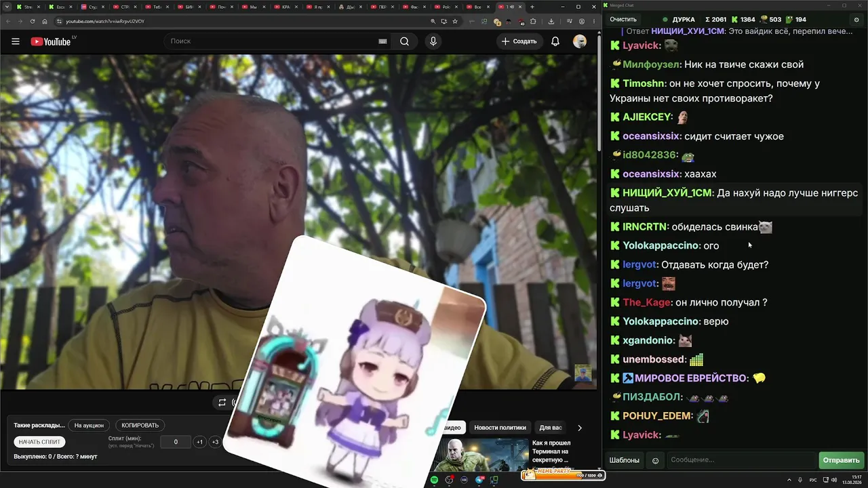
Task: Switch the РУС keyboard language indicator
Action: tap(813, 480)
